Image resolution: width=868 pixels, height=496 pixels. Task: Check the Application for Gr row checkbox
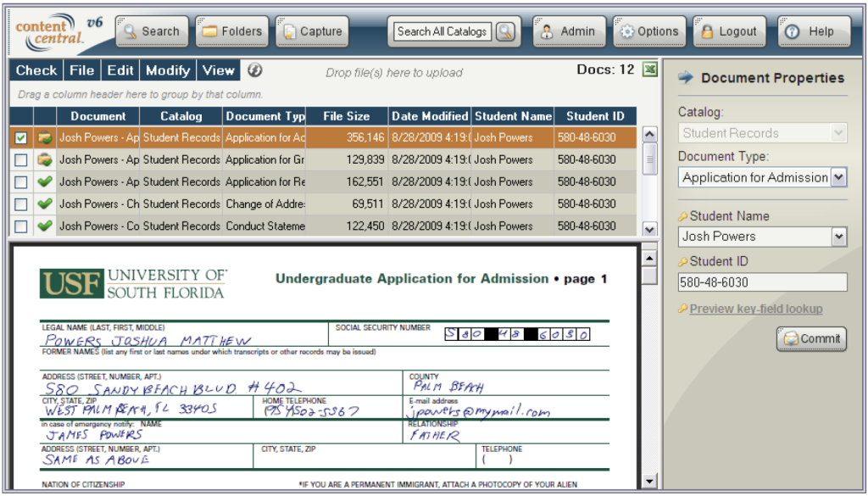[x=21, y=160]
